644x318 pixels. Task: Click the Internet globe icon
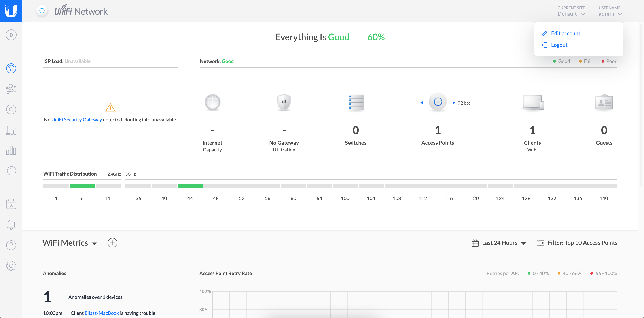(x=212, y=102)
